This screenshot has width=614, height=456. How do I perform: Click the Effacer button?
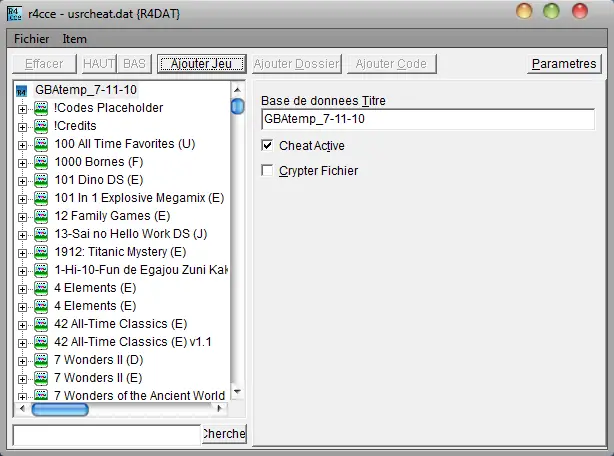[x=44, y=64]
